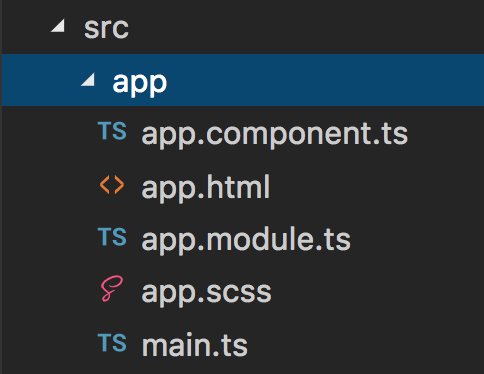This screenshot has width=484, height=374.
Task: Open the app.html file
Action: pos(206,187)
